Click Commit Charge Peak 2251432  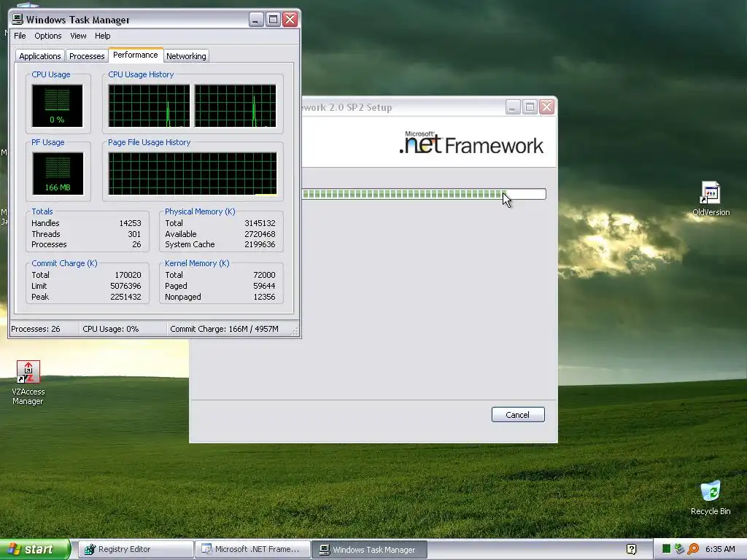125,297
